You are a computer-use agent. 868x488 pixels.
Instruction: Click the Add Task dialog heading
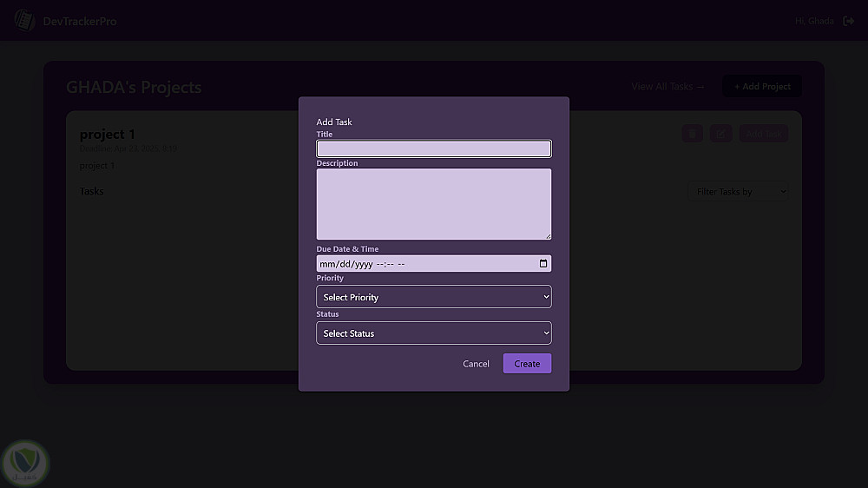(334, 122)
